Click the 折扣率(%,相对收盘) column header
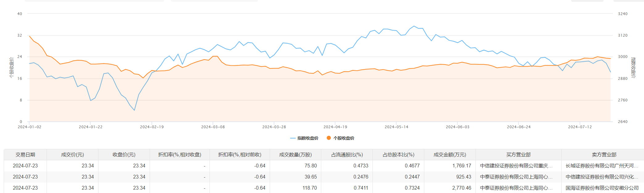 [180, 154]
